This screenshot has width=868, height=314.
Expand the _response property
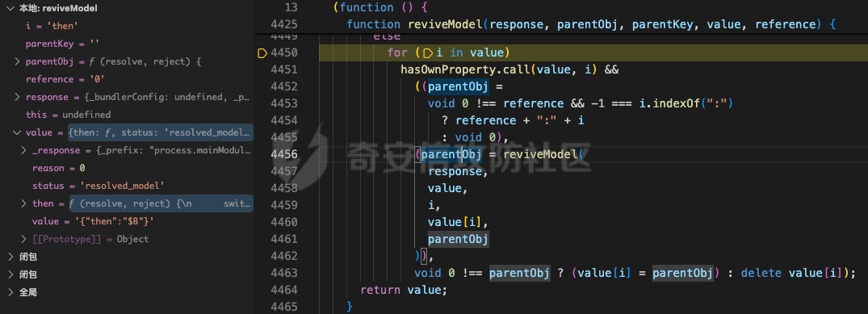tap(23, 150)
